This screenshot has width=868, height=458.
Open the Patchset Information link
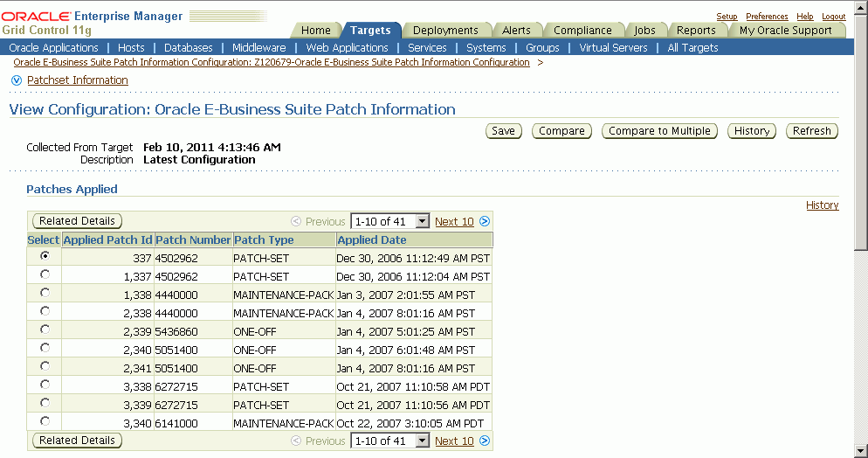(x=78, y=80)
